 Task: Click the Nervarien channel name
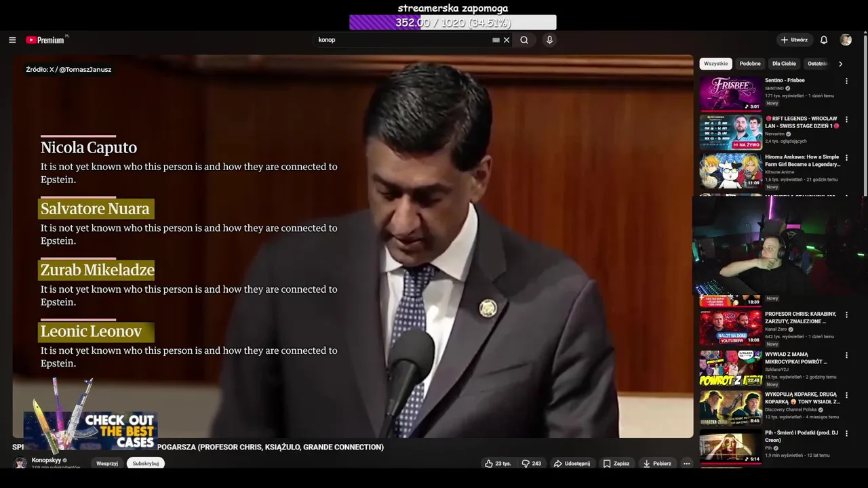[x=775, y=134]
